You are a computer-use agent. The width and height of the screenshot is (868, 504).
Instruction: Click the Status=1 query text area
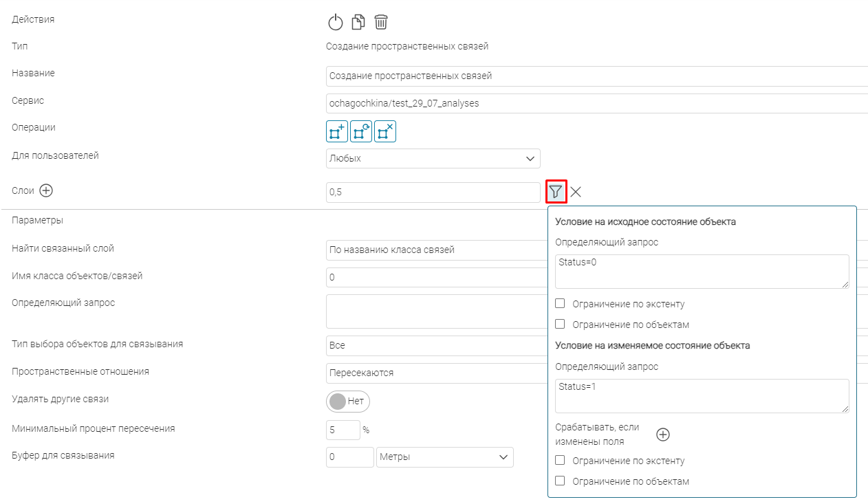point(702,395)
